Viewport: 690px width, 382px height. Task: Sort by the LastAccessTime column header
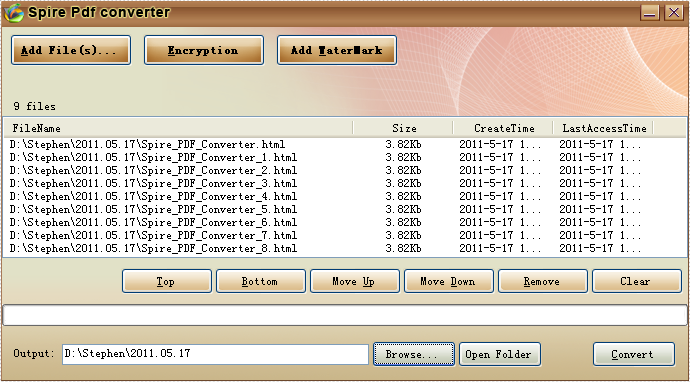pyautogui.click(x=603, y=128)
